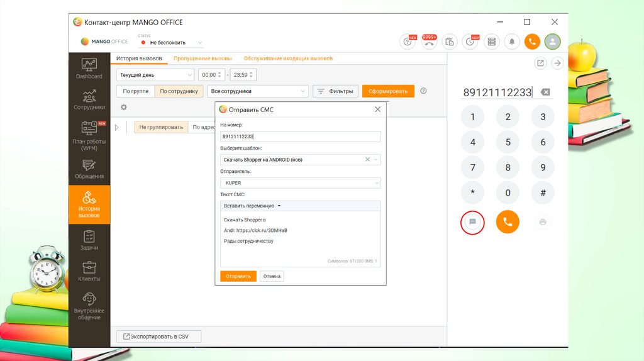Viewport: 644px width, 361px height.
Task: Click the clipboard copy icon in header
Action: [x=450, y=42]
